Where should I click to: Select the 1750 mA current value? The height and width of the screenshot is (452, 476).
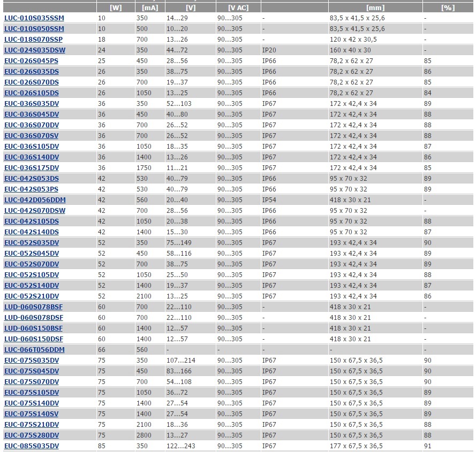(x=144, y=168)
